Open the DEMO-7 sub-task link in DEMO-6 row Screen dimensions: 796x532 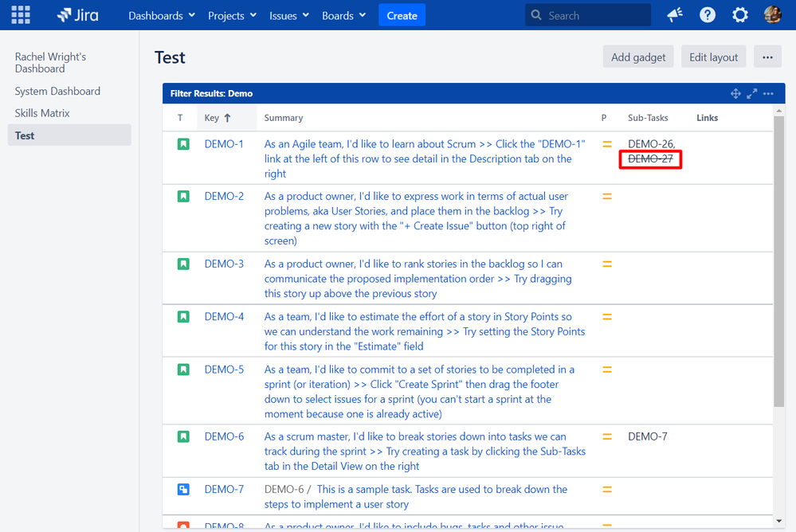point(647,436)
